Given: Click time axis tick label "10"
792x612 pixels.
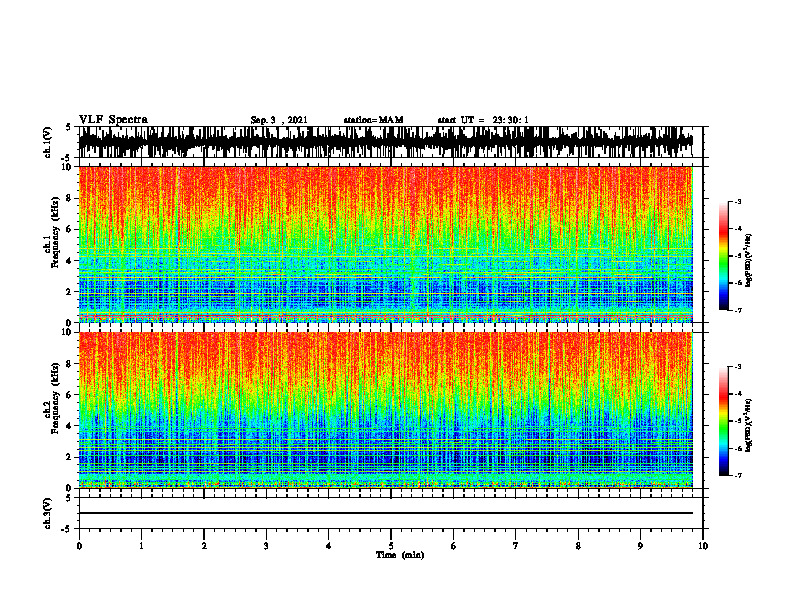Looking at the screenshot, I should click(703, 546).
